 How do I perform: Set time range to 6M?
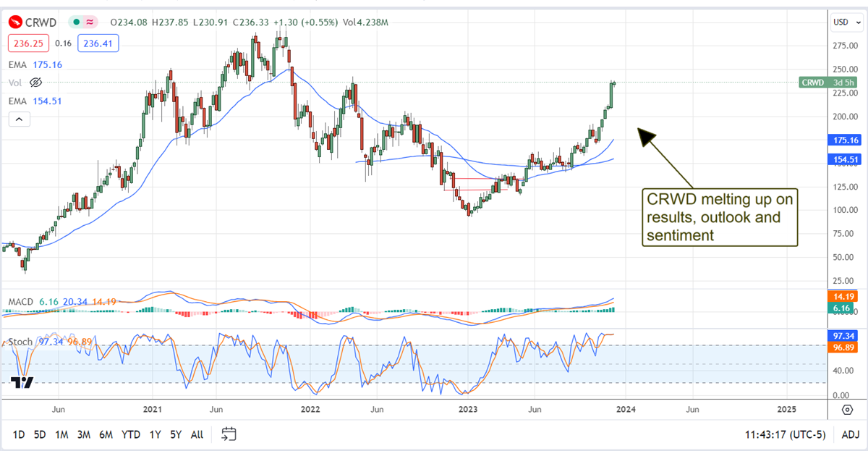[x=106, y=434]
